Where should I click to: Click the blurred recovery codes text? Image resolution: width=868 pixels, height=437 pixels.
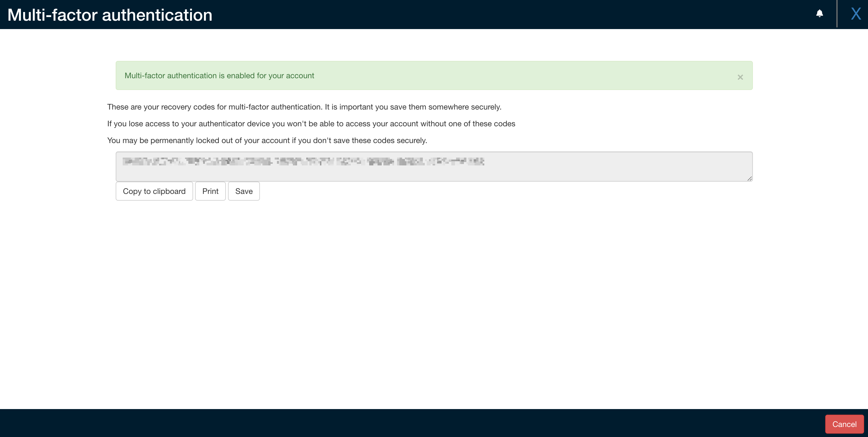(303, 161)
